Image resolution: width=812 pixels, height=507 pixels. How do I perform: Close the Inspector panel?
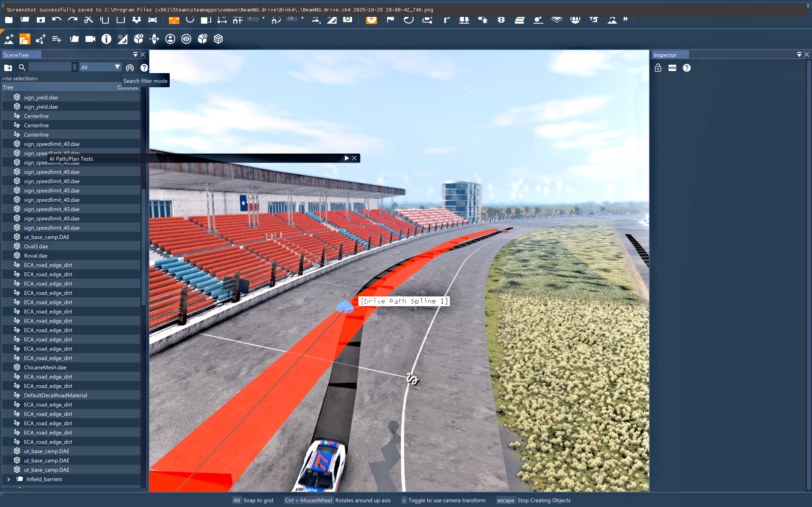(807, 55)
